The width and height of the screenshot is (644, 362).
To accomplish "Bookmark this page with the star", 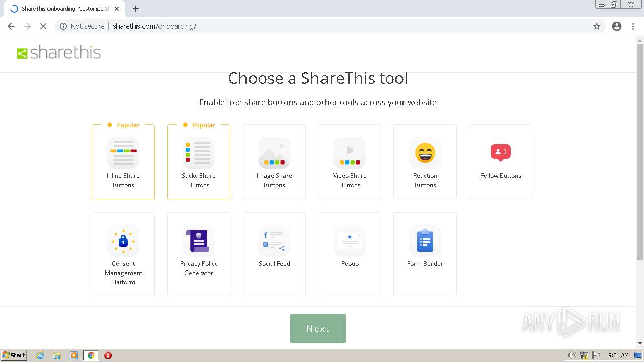I will (x=597, y=26).
